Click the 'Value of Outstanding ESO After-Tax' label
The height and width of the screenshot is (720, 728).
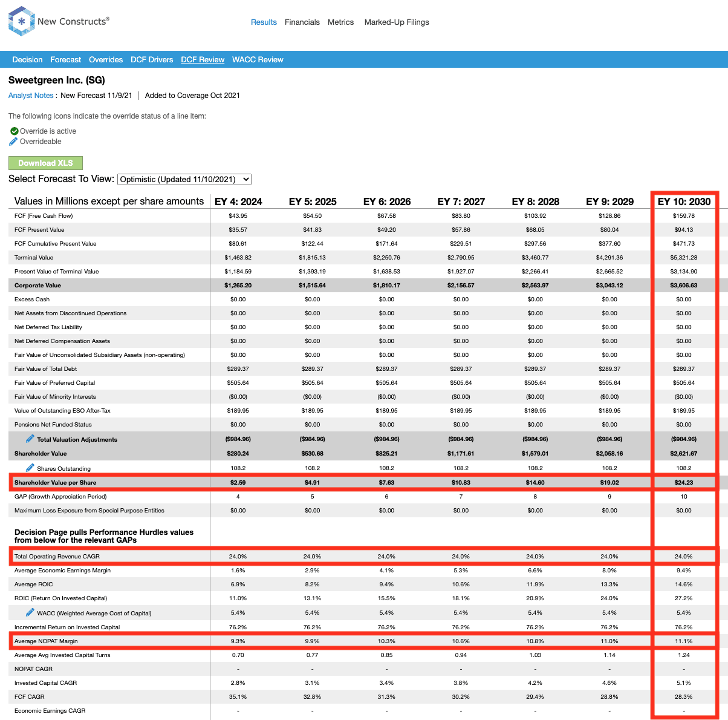[62, 411]
